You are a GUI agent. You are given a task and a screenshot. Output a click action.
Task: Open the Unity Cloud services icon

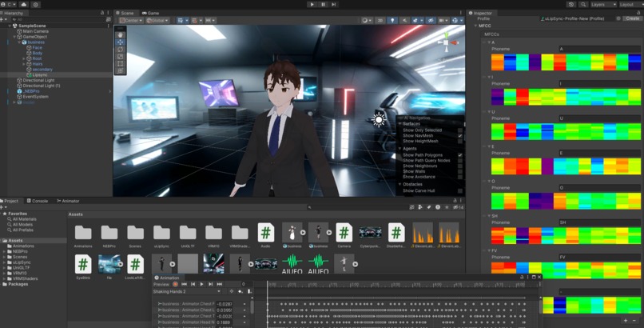click(x=24, y=5)
